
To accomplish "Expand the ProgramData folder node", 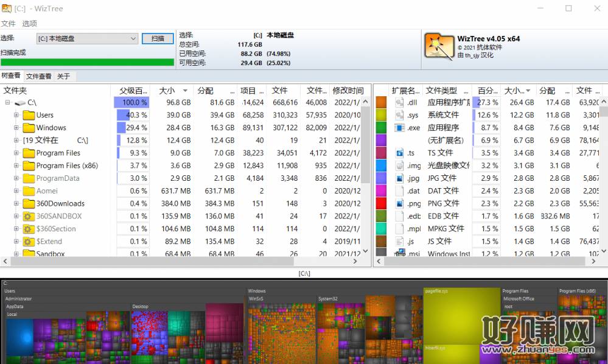I will click(16, 178).
